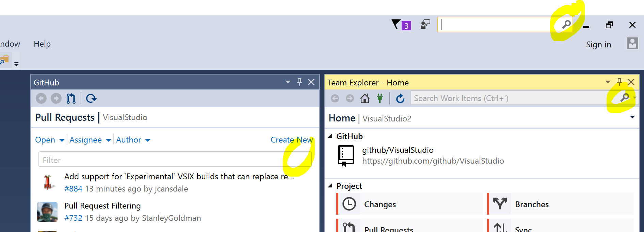Click the pull requests icon in GitHub toolbar
644x232 pixels.
71,98
